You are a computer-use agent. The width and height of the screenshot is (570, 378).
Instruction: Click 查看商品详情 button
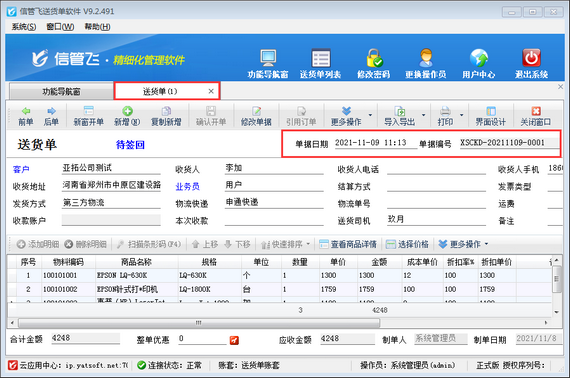point(348,244)
